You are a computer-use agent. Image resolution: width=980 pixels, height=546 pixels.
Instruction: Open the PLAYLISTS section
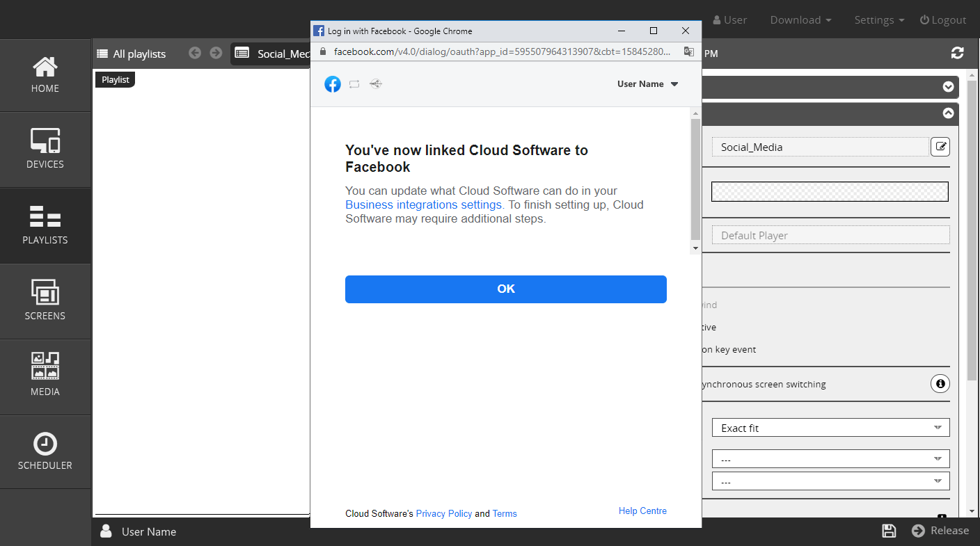coord(45,225)
